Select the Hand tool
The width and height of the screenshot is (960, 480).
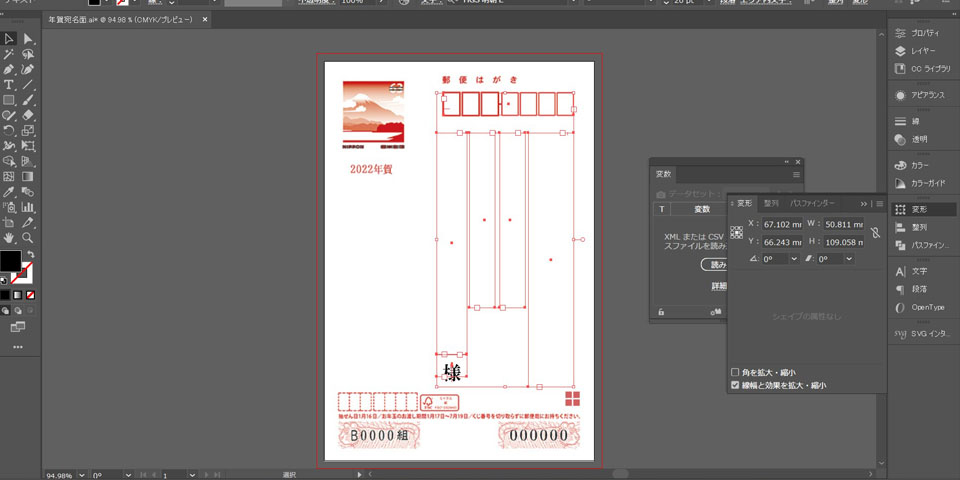[9, 238]
